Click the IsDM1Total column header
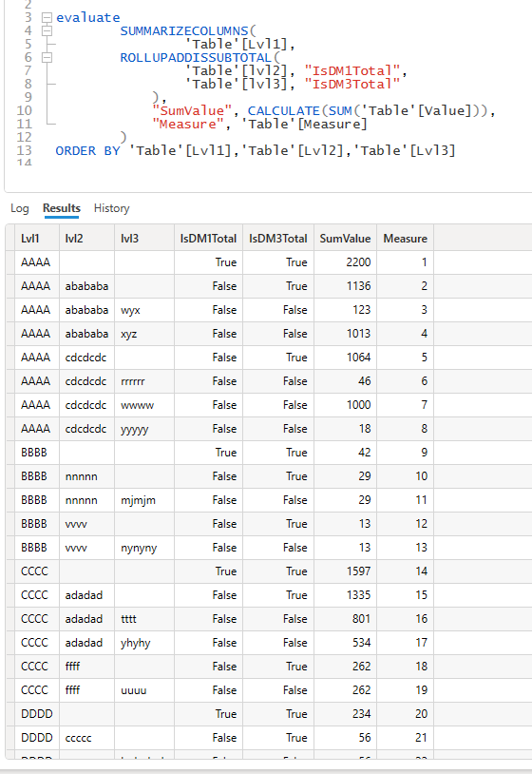Viewport: 532px width, 774px height. (208, 239)
